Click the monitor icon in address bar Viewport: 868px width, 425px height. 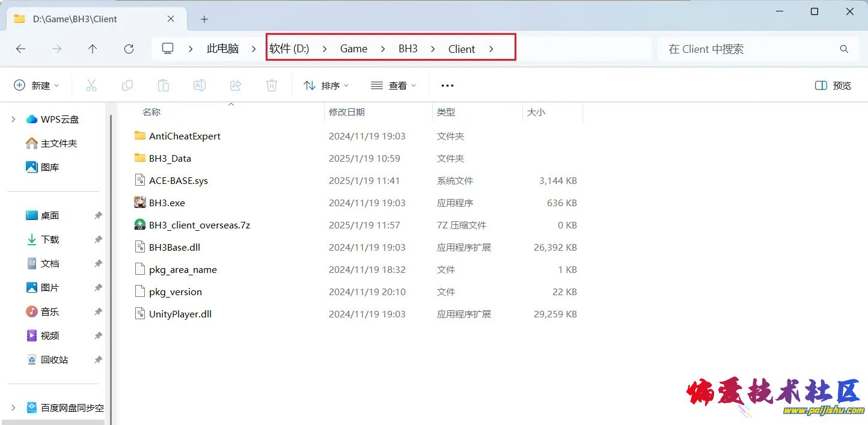pos(168,49)
